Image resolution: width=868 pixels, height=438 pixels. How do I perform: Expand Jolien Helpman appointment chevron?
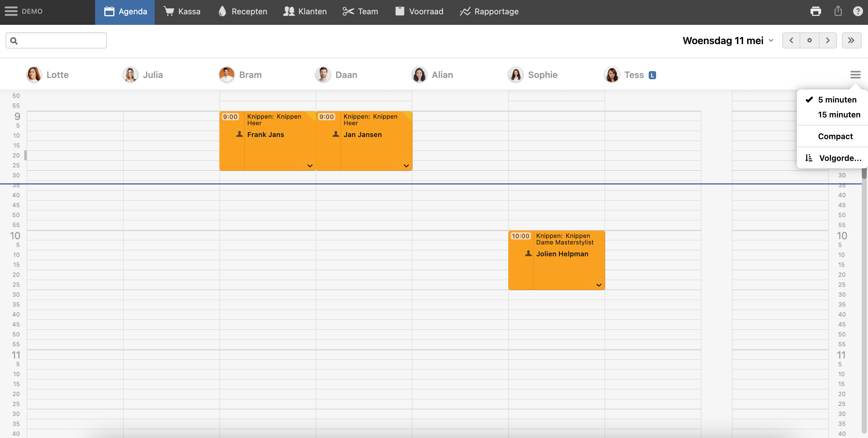pos(599,285)
